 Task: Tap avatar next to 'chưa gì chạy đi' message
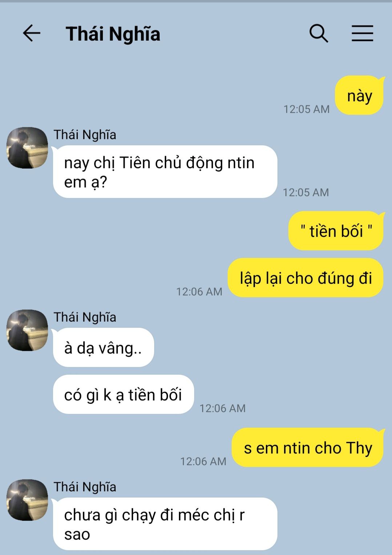27,500
